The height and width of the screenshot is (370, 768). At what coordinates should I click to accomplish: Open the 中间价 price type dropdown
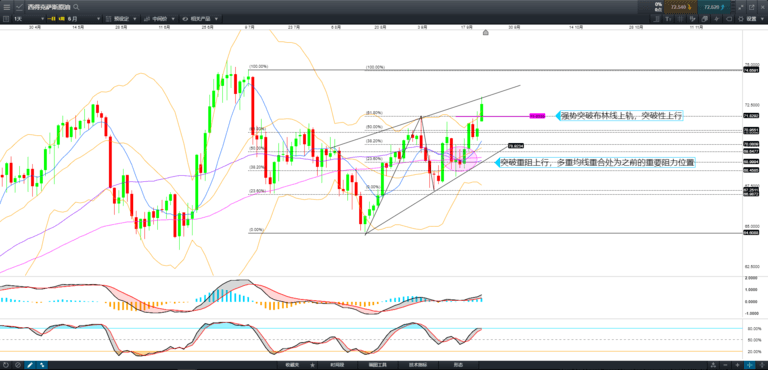tap(159, 19)
